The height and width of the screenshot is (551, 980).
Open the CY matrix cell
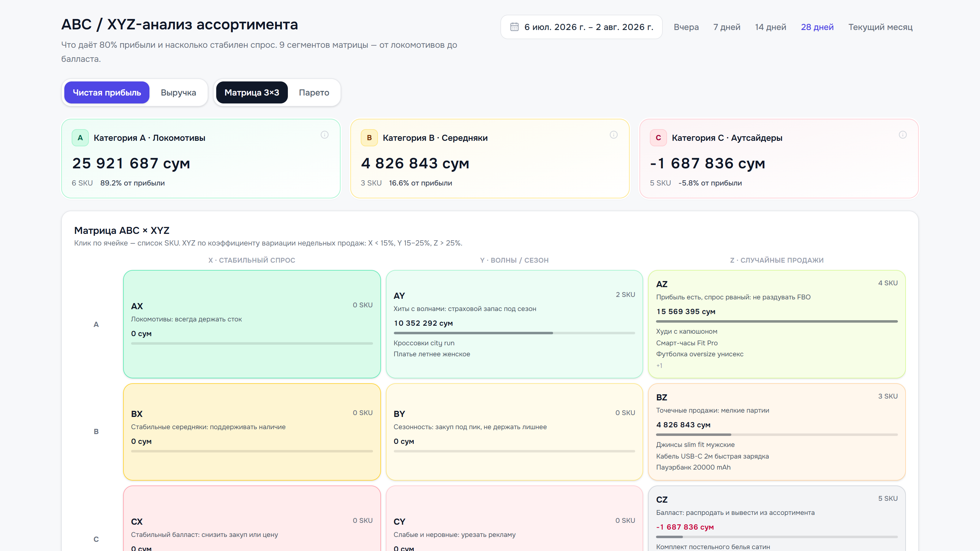click(x=514, y=518)
